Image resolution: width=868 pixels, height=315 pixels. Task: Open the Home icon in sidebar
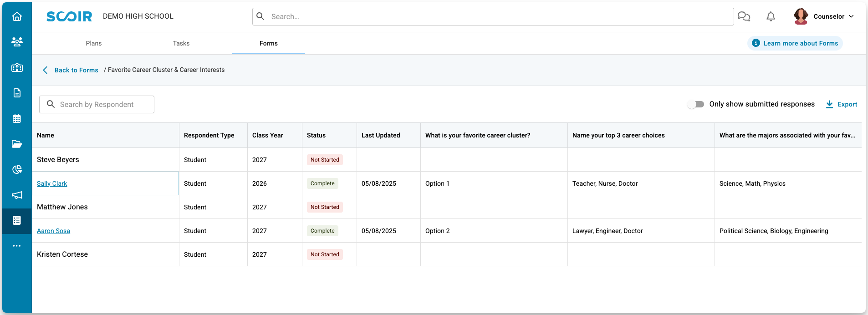point(17,17)
